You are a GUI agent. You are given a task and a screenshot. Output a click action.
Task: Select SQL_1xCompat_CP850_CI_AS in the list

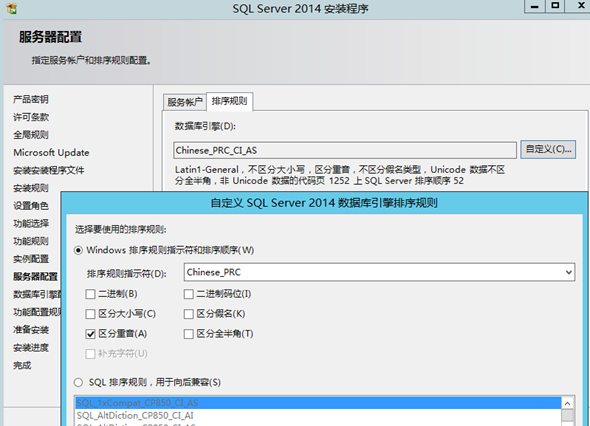point(318,403)
